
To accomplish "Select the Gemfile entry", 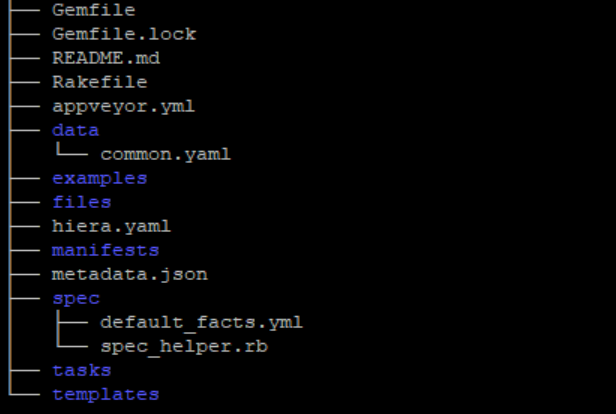I will pyautogui.click(x=94, y=10).
